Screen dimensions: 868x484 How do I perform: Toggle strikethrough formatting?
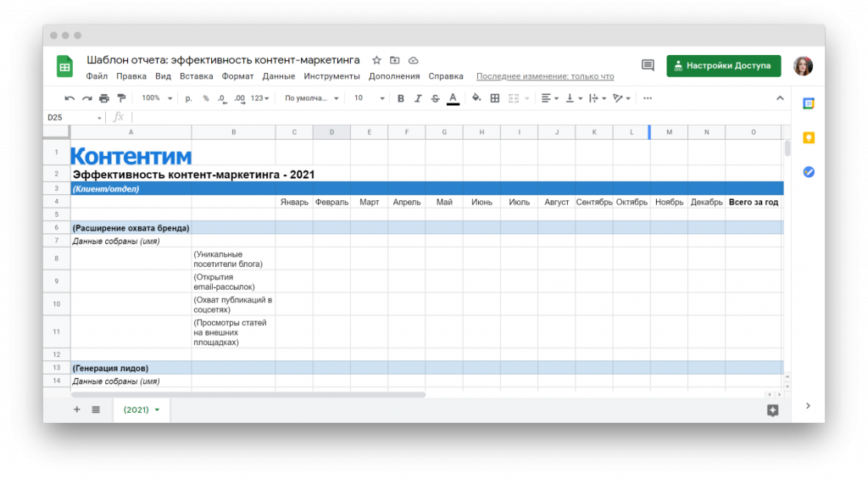pyautogui.click(x=435, y=98)
